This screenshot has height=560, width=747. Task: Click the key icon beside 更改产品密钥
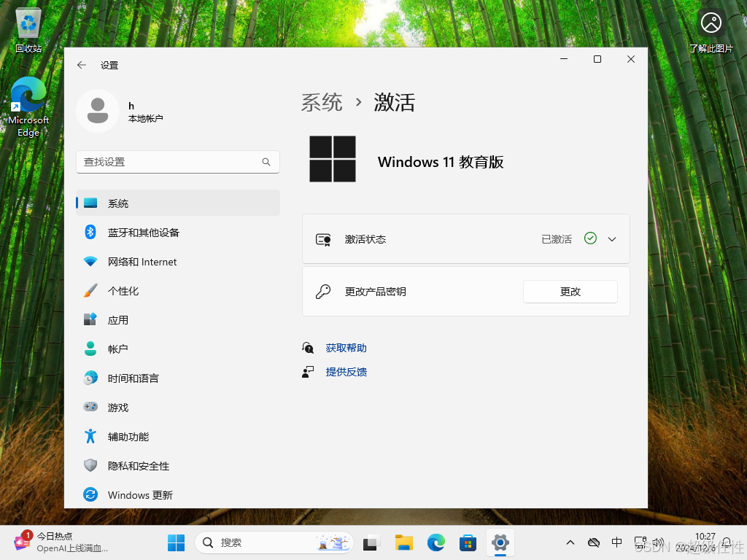click(x=323, y=292)
